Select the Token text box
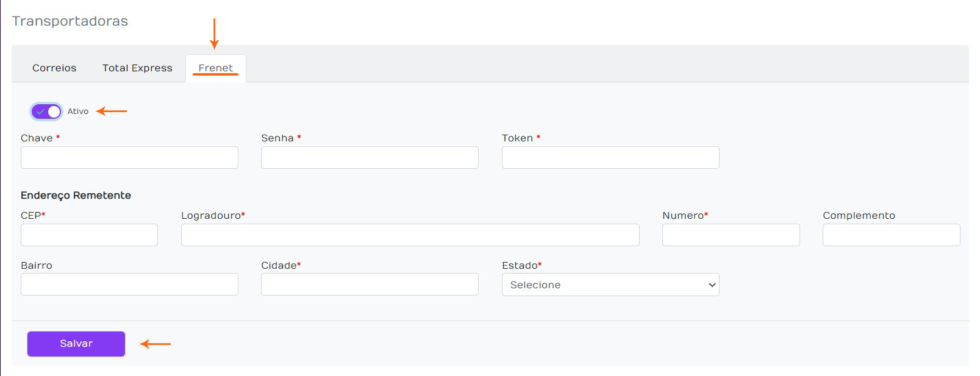Screen dimensions: 980x376 (x=610, y=158)
